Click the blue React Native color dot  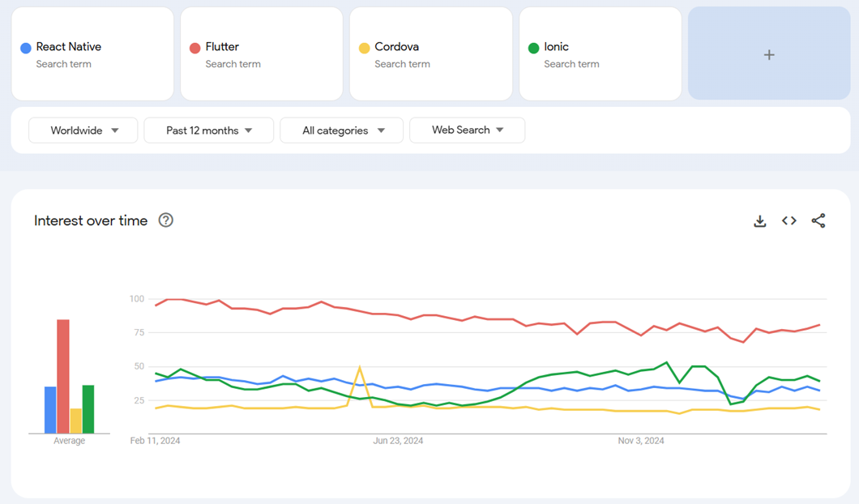pyautogui.click(x=26, y=48)
